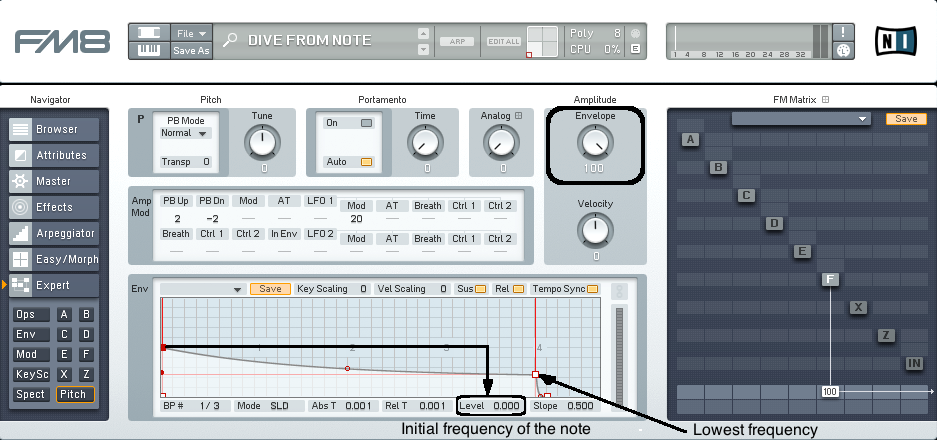Open the Arpeggiator page in Navigator
This screenshot has width=937, height=440.
(54, 233)
